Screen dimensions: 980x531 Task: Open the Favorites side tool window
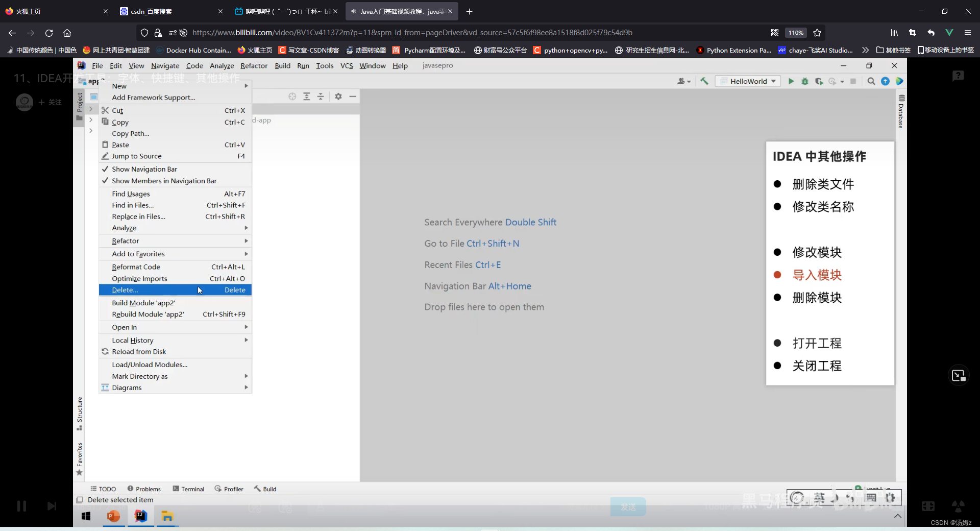point(80,458)
